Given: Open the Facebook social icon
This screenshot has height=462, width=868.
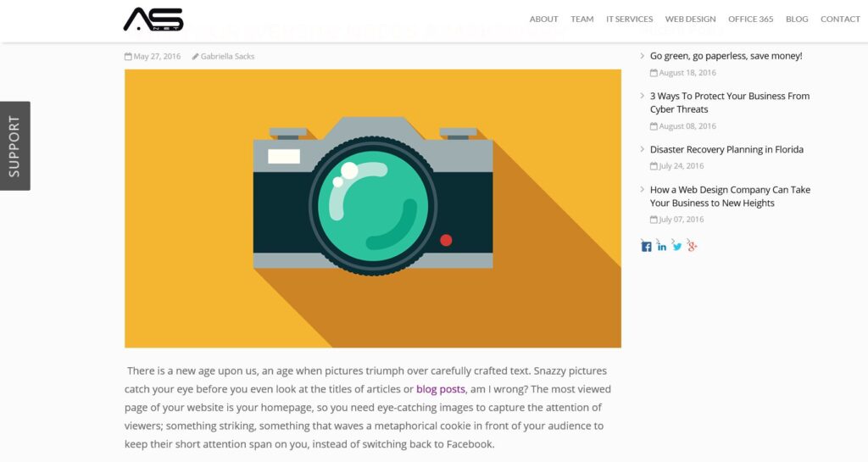Looking at the screenshot, I should point(647,247).
